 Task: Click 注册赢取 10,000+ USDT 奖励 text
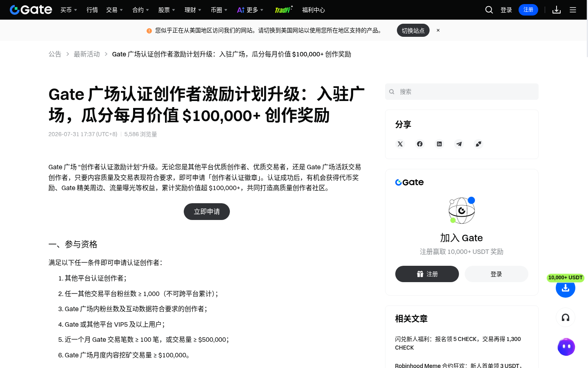coord(462,251)
